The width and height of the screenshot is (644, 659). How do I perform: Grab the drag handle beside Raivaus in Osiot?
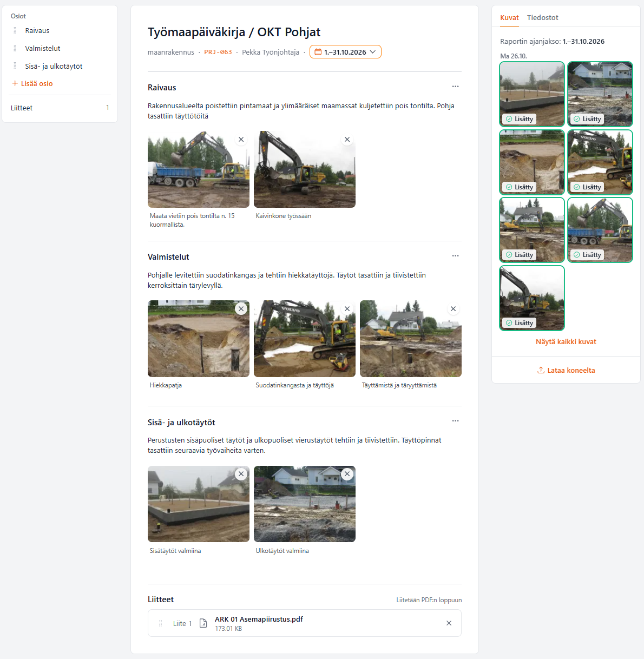coord(15,31)
